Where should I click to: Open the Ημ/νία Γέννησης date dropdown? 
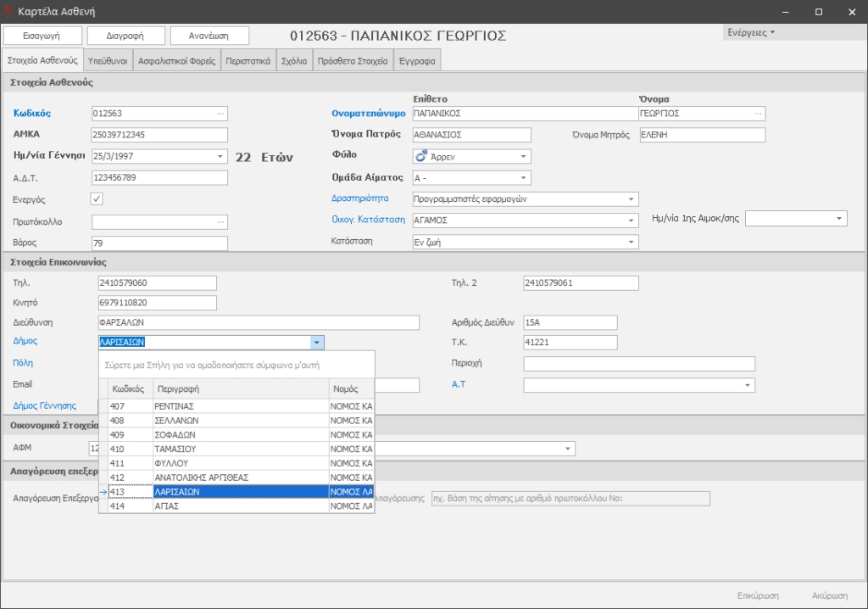click(x=220, y=156)
